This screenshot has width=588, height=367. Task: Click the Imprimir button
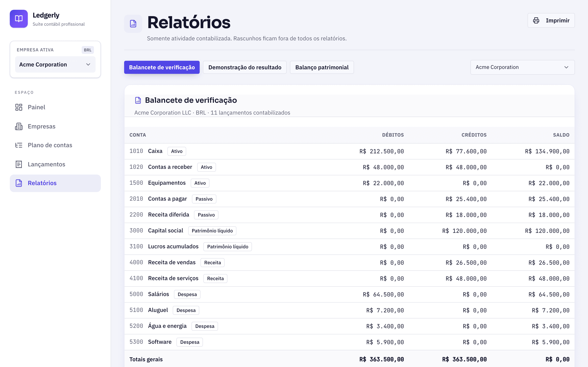(x=551, y=20)
